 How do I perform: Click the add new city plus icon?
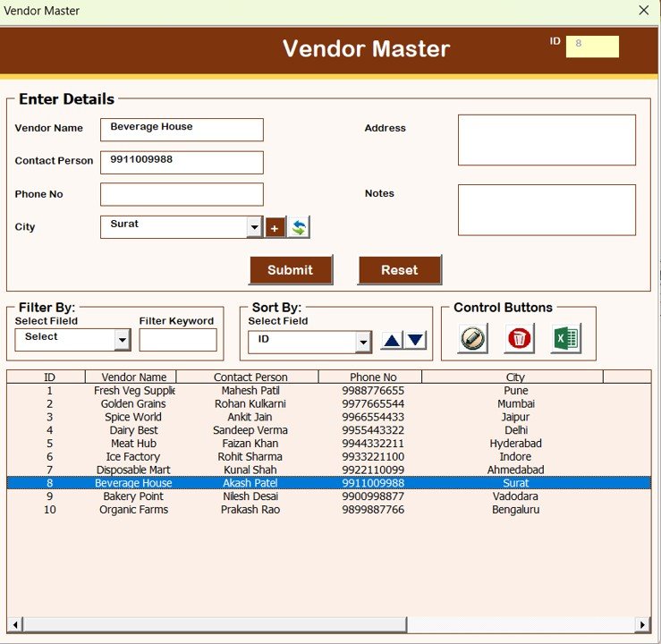tap(275, 228)
